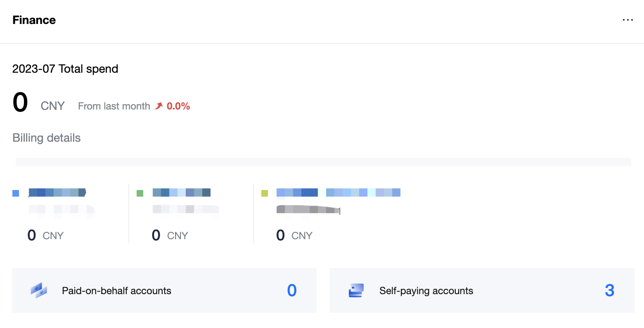This screenshot has width=644, height=328.
Task: Click the 0 CNY amount under the yellow legend
Action: [x=294, y=235]
